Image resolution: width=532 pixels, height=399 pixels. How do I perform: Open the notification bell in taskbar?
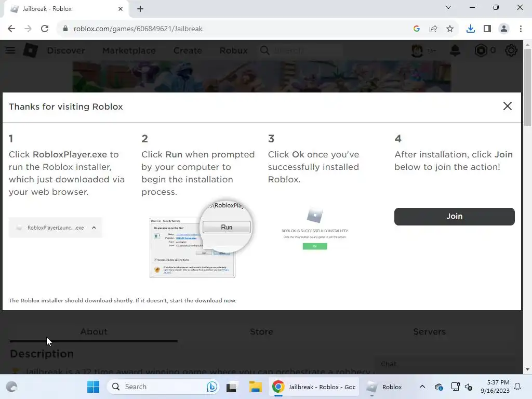click(518, 387)
